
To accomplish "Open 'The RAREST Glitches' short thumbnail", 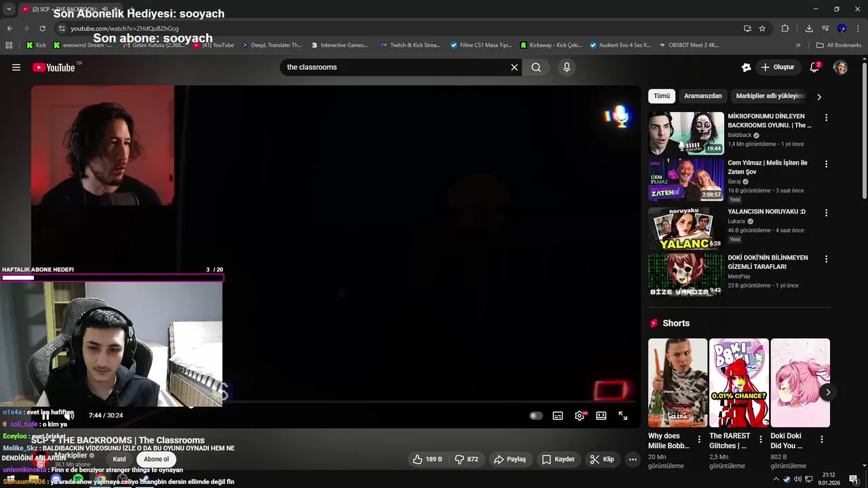I will click(x=738, y=383).
